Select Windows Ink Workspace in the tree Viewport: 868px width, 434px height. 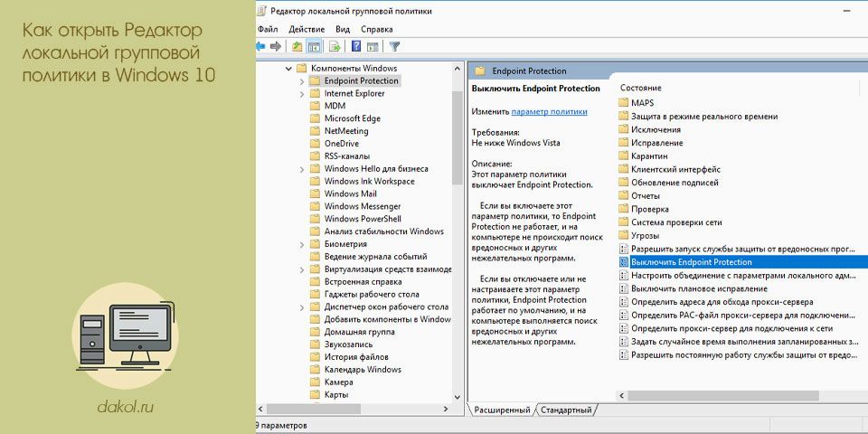coord(369,181)
